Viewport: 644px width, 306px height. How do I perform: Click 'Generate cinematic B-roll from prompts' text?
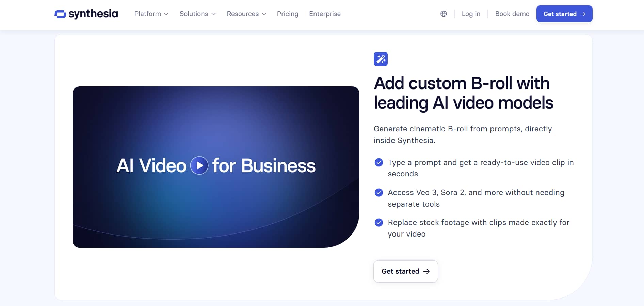pyautogui.click(x=463, y=134)
